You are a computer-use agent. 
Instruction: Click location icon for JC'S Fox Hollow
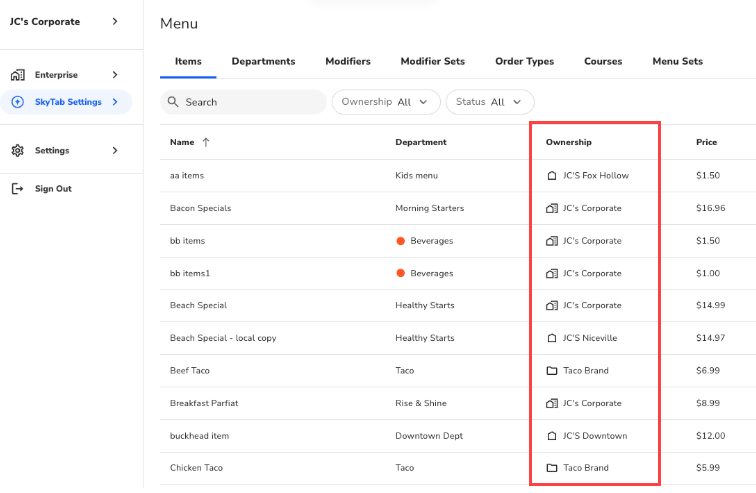tap(551, 176)
